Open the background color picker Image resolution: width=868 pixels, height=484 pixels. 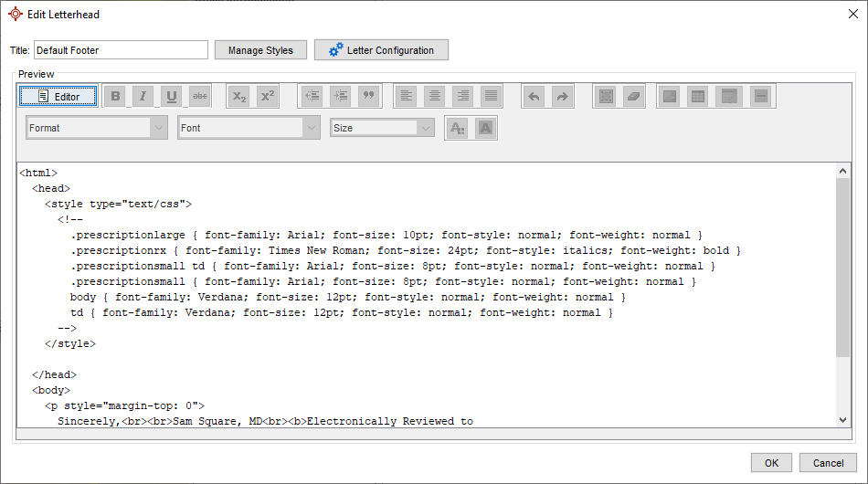485,129
